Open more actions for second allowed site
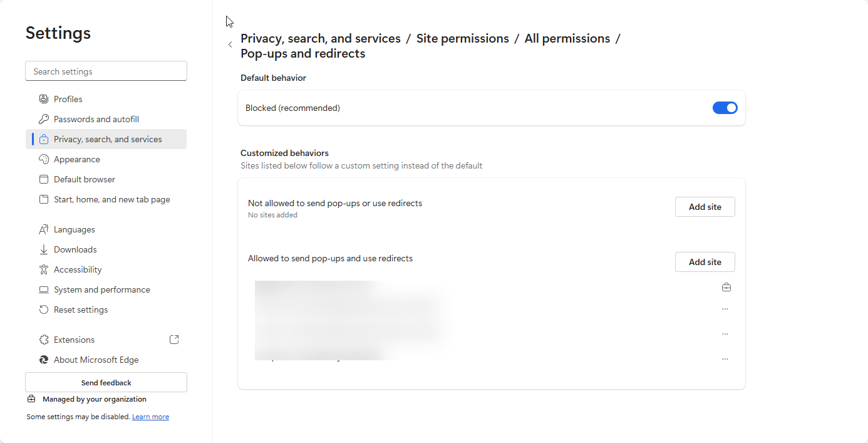This screenshot has height=443, width=868. tap(725, 309)
